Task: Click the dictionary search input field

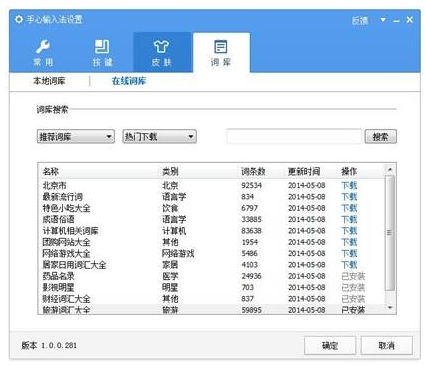Action: (x=294, y=137)
